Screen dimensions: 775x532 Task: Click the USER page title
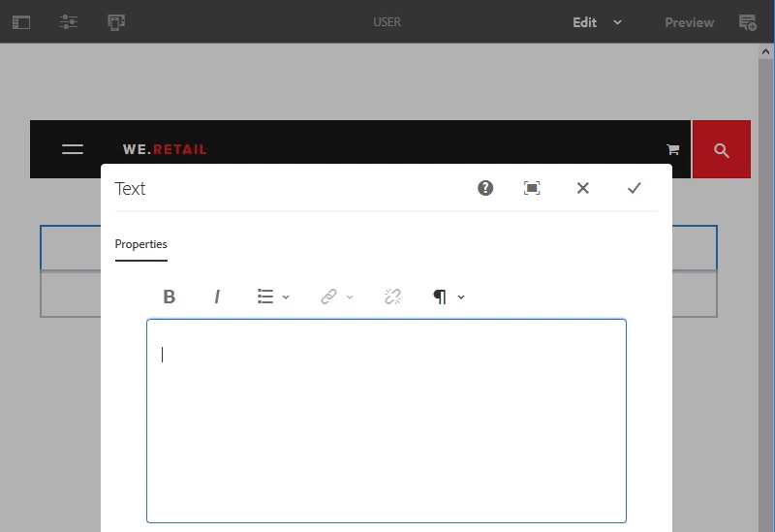point(387,22)
